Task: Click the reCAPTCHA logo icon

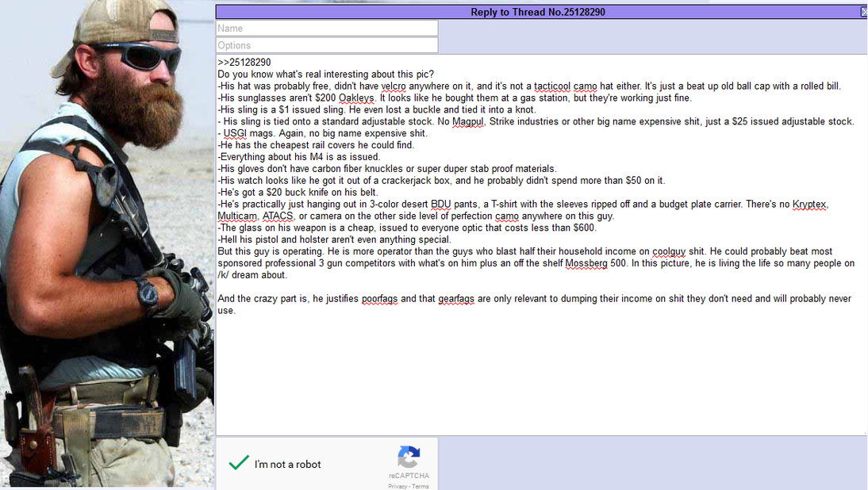Action: [409, 457]
